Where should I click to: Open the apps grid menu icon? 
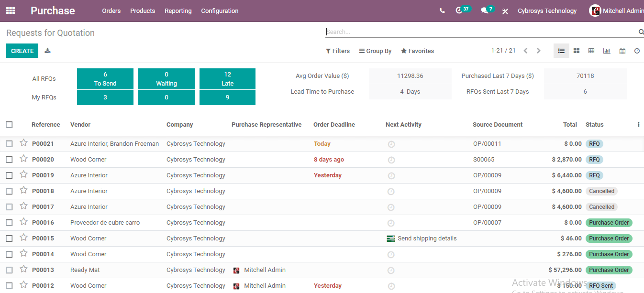11,11
